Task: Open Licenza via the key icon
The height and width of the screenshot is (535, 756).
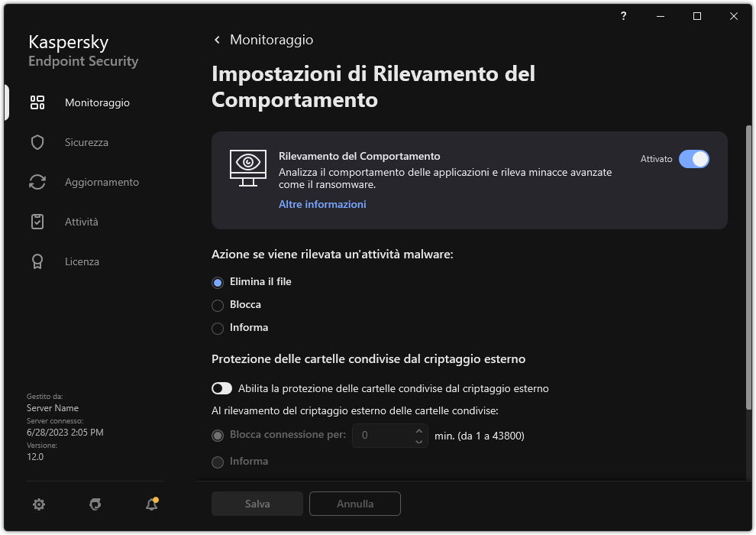Action: pos(37,261)
